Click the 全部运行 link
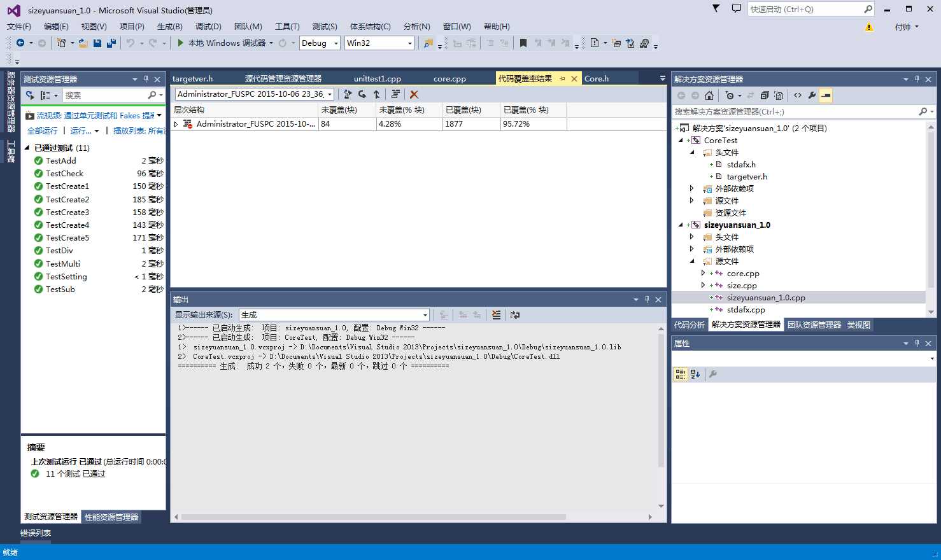Viewport: 941px width, 560px height. click(x=42, y=130)
